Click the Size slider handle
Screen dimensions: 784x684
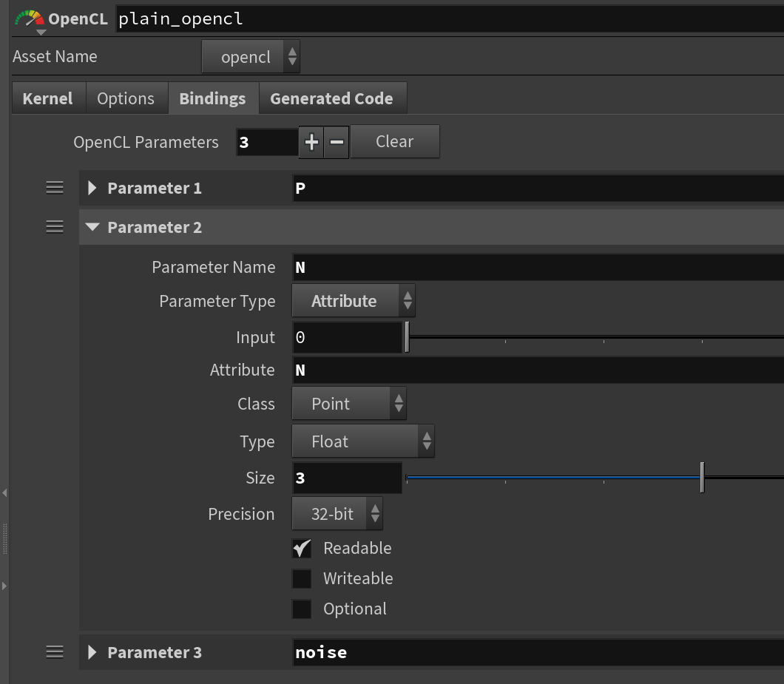pyautogui.click(x=702, y=478)
